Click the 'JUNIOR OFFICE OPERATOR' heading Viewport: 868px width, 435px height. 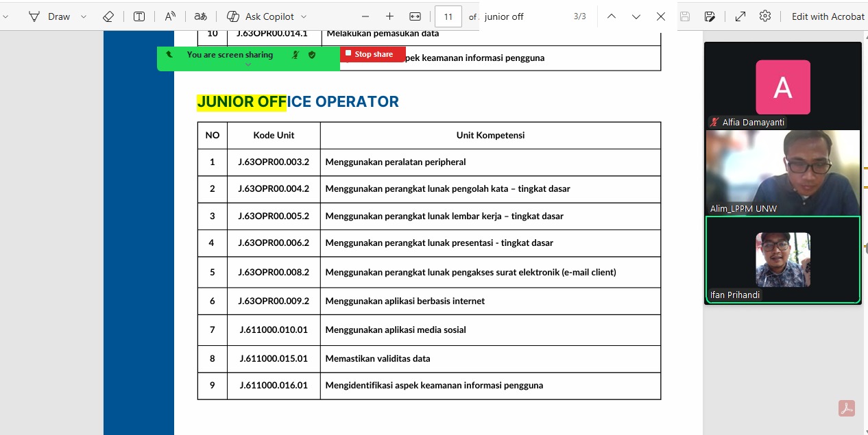pyautogui.click(x=298, y=102)
